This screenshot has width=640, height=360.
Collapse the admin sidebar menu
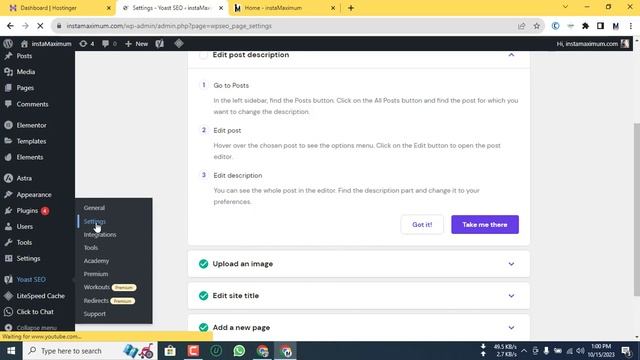tap(37, 327)
